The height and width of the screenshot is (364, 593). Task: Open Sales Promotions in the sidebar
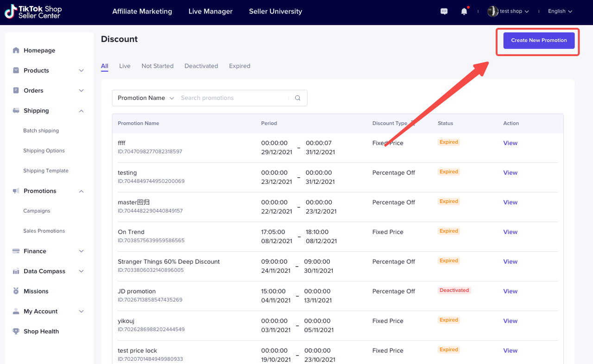point(44,231)
